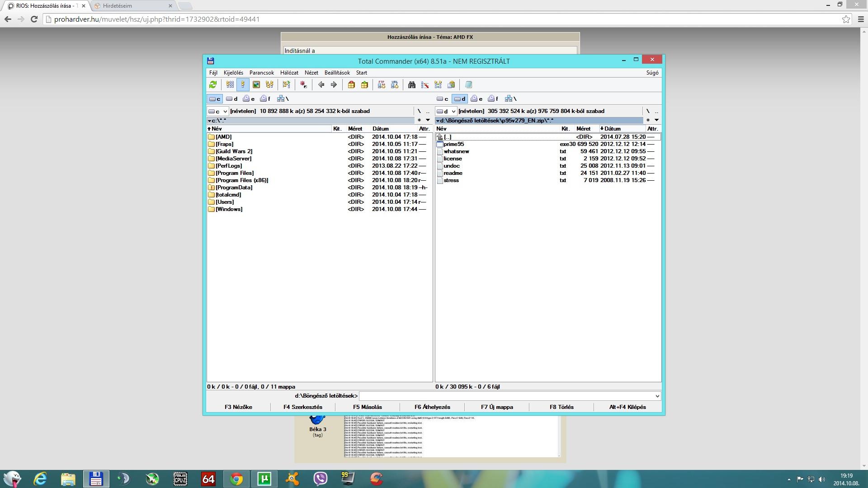Sort right panel by Dátum column
The width and height of the screenshot is (868, 488).
pyautogui.click(x=622, y=129)
